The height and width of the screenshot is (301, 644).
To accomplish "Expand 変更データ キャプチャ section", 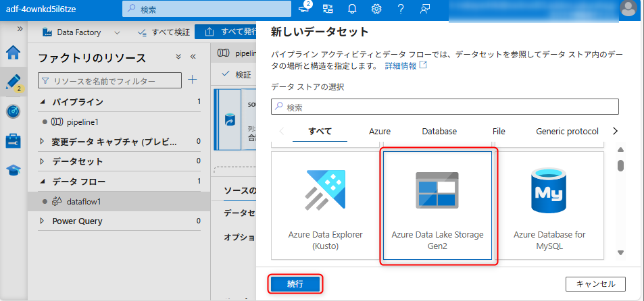I will point(42,142).
